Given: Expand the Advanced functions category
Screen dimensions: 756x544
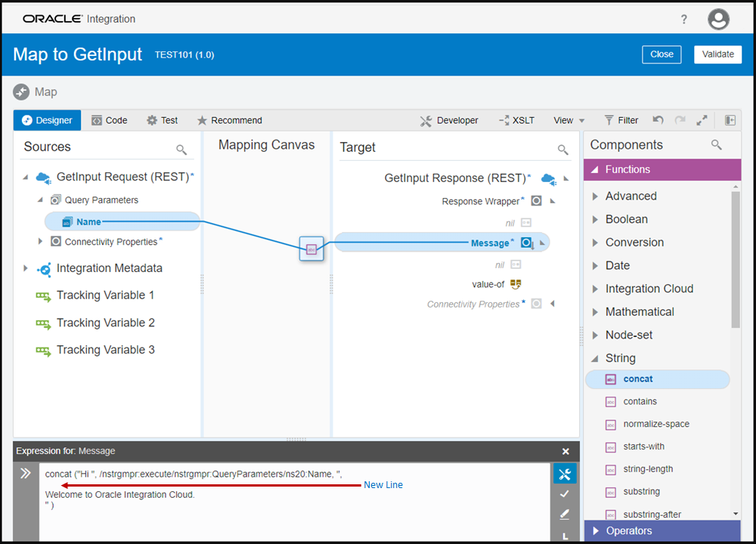Looking at the screenshot, I should pyautogui.click(x=595, y=196).
